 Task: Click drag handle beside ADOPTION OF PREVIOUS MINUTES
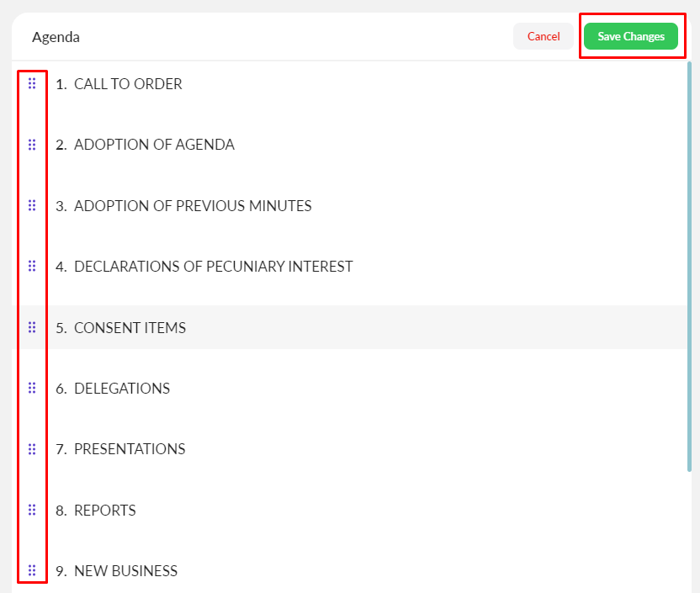32,205
